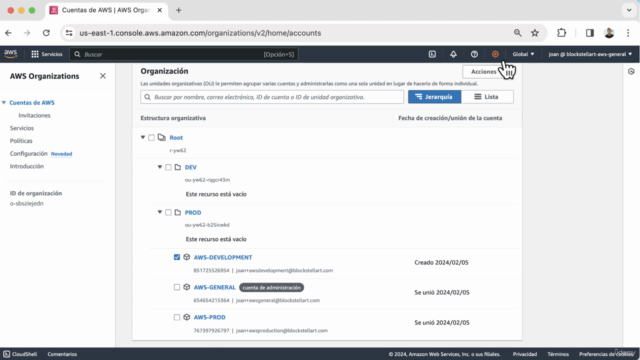Launch CloudShell from the top navigation icon
This screenshot has height=360, width=640.
tap(432, 54)
